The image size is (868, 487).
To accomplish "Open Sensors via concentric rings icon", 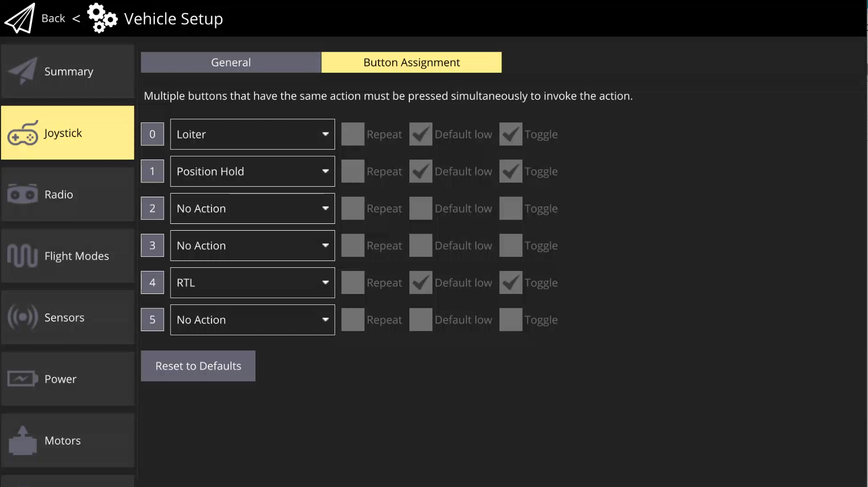I will tap(23, 318).
